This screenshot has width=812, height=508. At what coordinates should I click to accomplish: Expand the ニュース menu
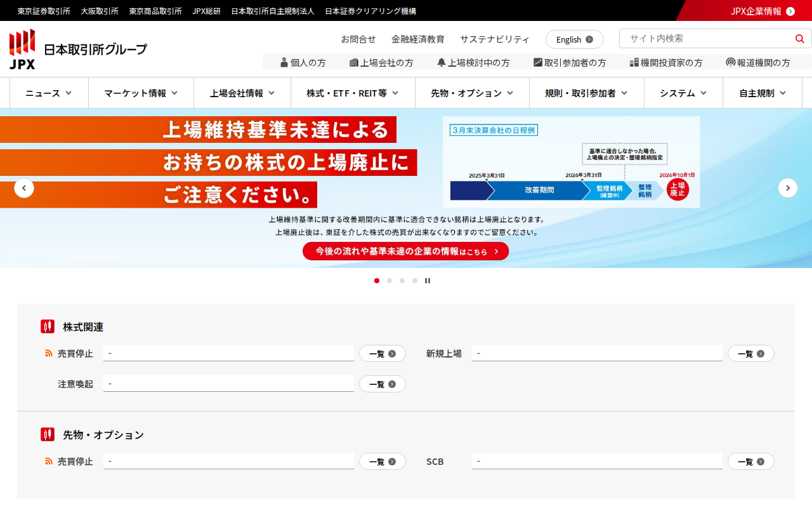pyautogui.click(x=49, y=93)
